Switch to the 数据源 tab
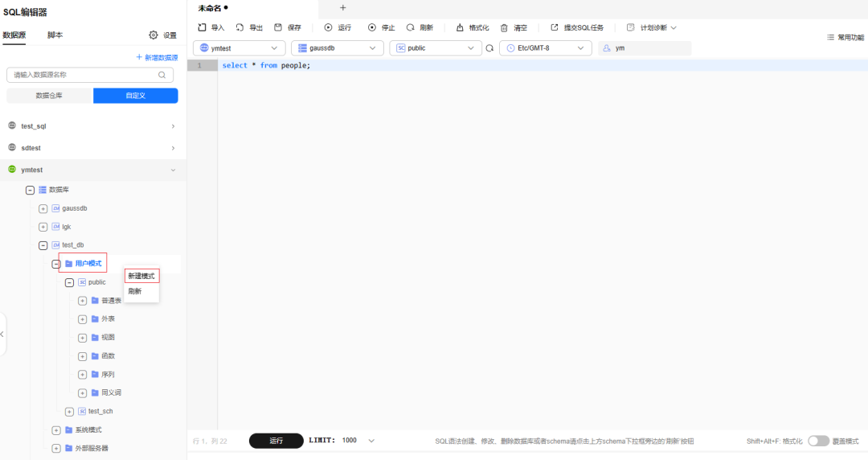The image size is (868, 460). [14, 35]
